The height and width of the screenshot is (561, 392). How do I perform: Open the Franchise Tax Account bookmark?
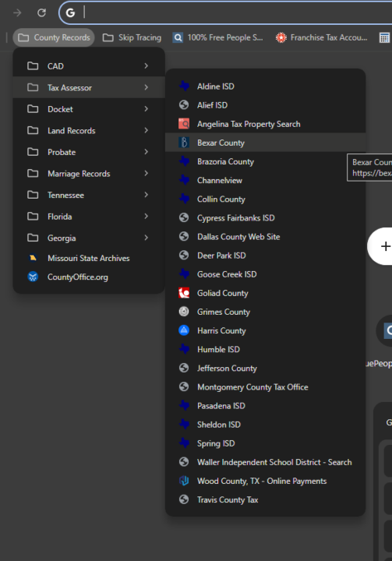[x=322, y=37]
